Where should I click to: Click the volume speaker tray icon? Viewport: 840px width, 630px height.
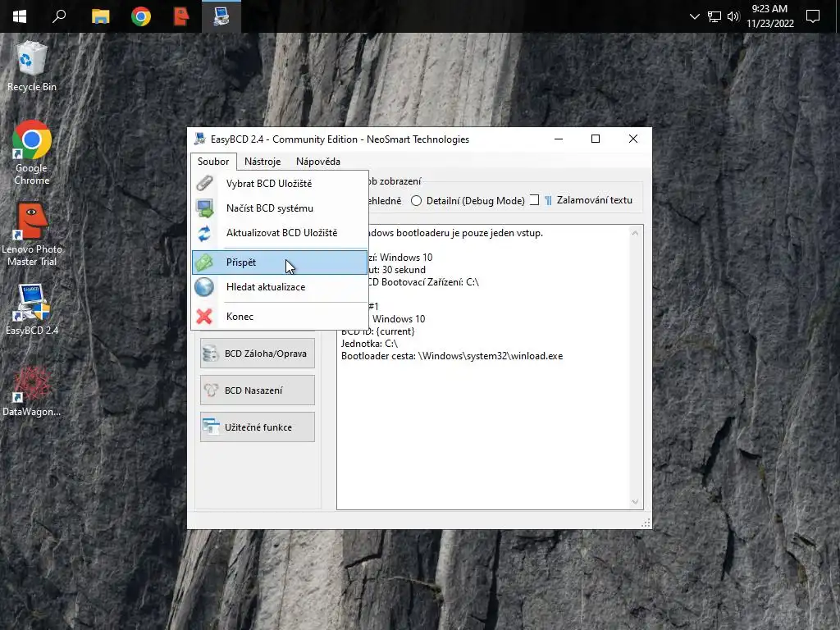pyautogui.click(x=733, y=16)
